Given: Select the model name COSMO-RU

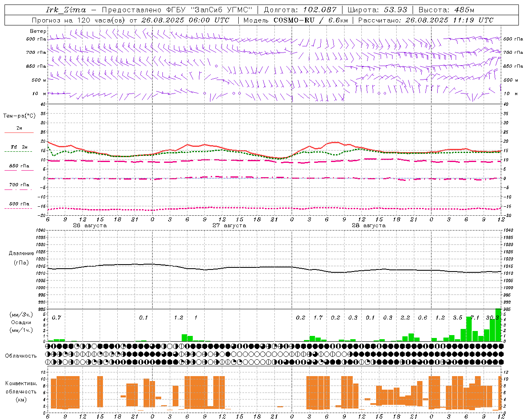Looking at the screenshot, I should pos(294,20).
